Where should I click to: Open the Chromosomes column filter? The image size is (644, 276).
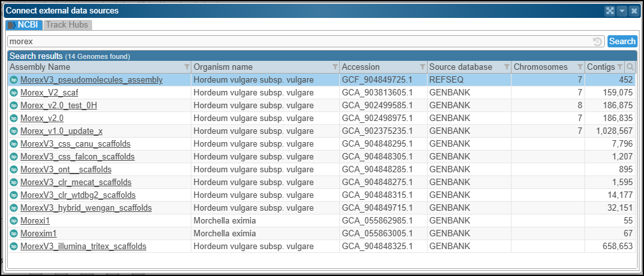point(580,67)
